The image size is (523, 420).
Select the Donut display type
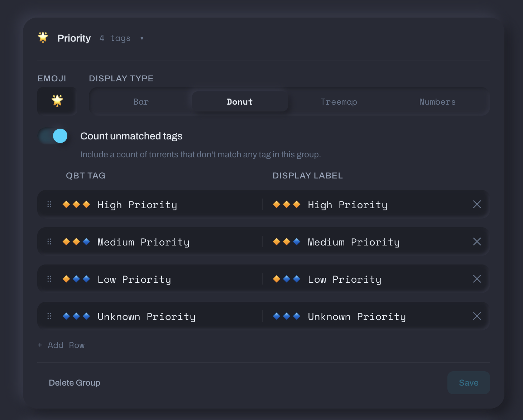240,102
